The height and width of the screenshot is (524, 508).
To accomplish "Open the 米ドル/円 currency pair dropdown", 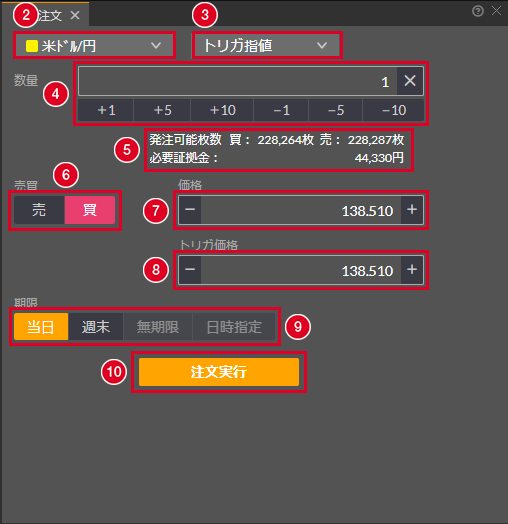I will click(94, 46).
